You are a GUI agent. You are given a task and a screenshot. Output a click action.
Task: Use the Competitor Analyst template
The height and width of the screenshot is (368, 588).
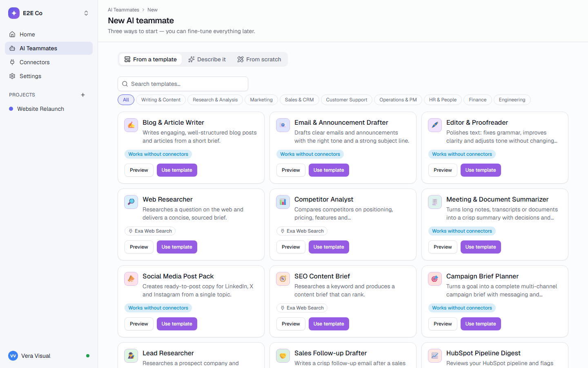pos(329,247)
